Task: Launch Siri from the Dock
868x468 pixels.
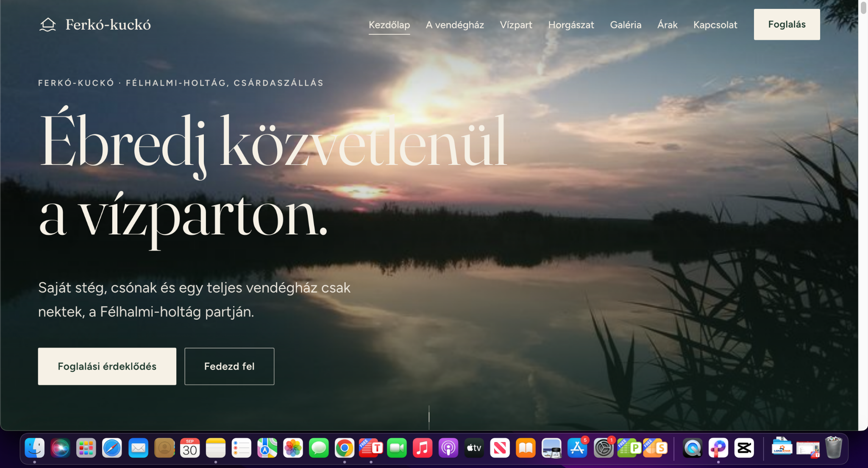Action: (x=60, y=448)
